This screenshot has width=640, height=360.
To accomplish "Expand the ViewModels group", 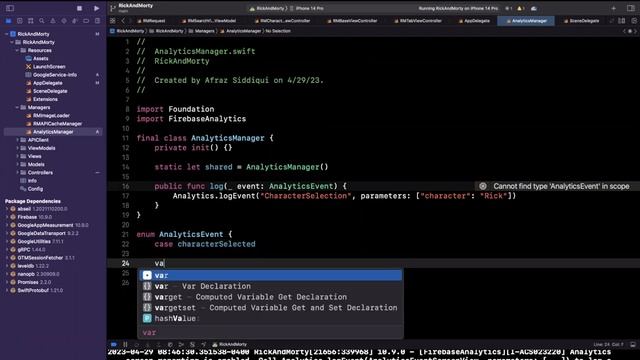I will pyautogui.click(x=17, y=148).
